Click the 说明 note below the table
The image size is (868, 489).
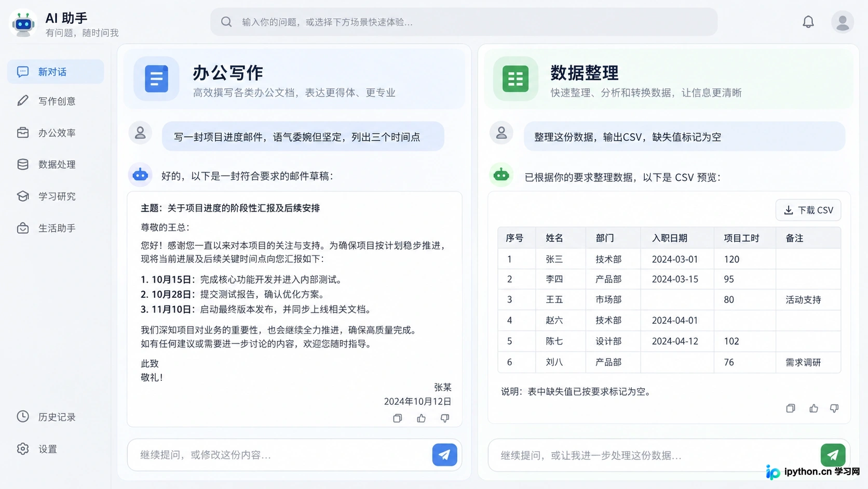tap(576, 391)
